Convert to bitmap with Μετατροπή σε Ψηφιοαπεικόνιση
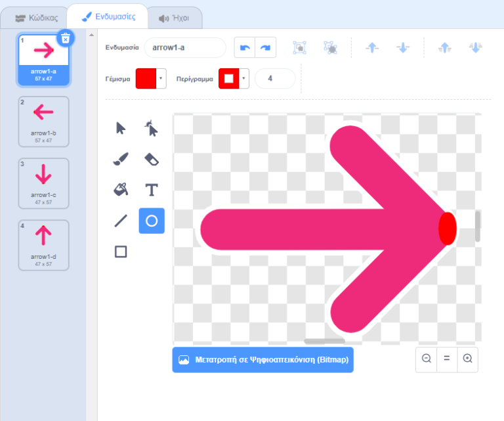Viewport: 504px width, 421px height. tap(263, 359)
